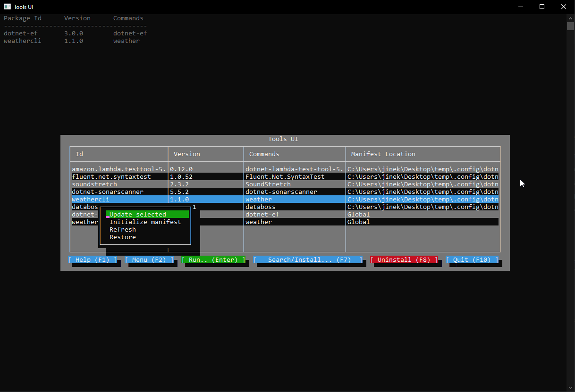Click 'Refresh' in the popup menu
Screen dimensions: 575x392
click(123, 229)
